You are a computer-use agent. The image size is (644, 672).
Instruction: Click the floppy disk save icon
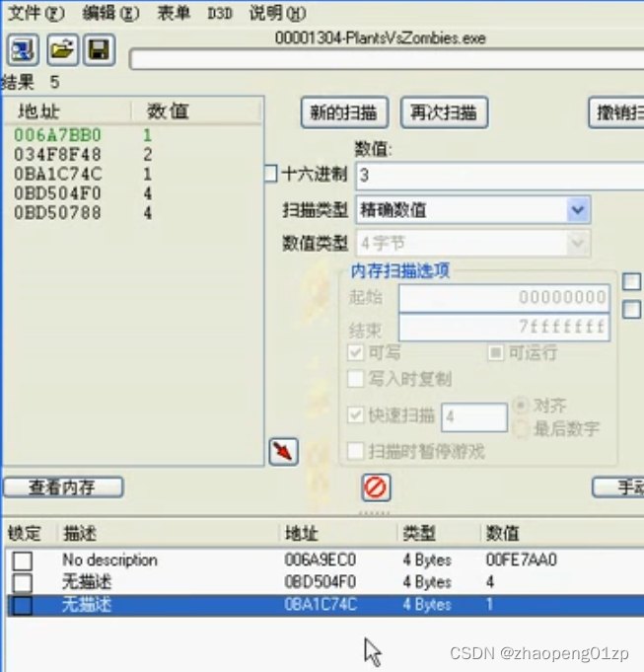(x=99, y=50)
